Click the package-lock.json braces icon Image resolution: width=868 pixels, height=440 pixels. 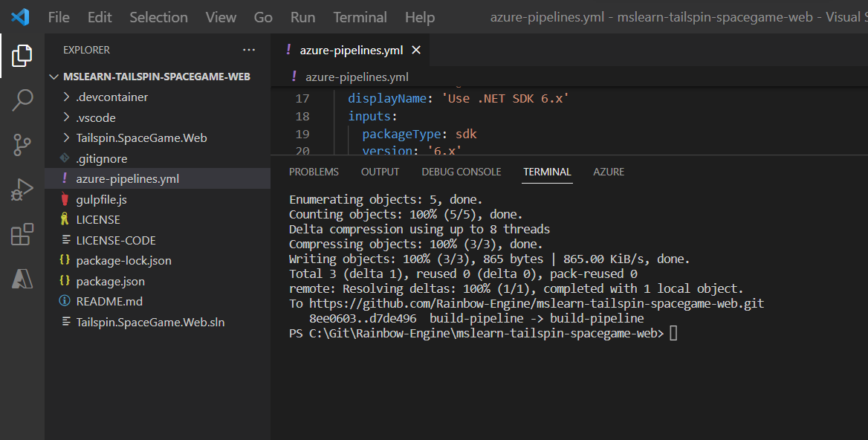[65, 260]
